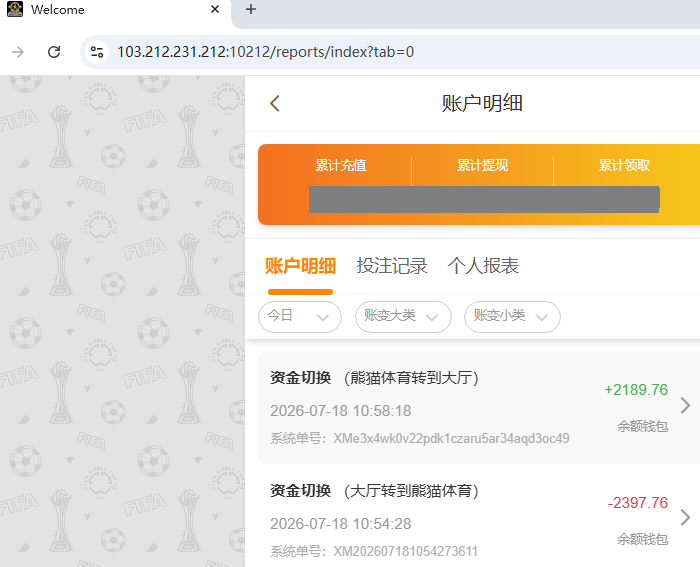Viewport: 700px width, 567px height.
Task: Click timestamp 2026-07-18 10:58:18
Action: pyautogui.click(x=341, y=411)
